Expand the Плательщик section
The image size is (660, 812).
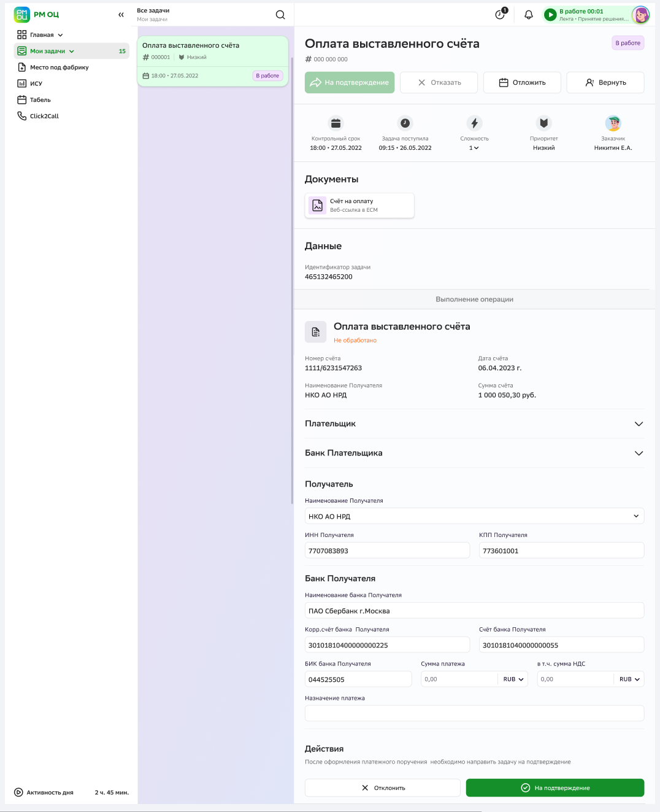coord(639,424)
